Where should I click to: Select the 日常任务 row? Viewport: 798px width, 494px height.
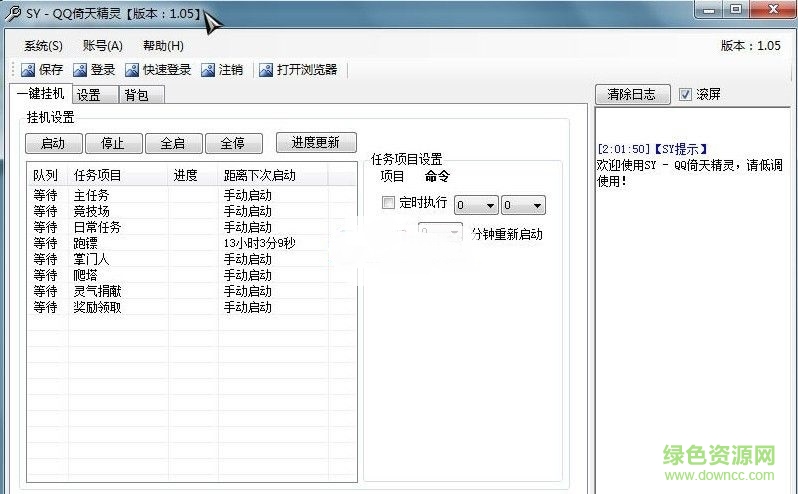[191, 227]
